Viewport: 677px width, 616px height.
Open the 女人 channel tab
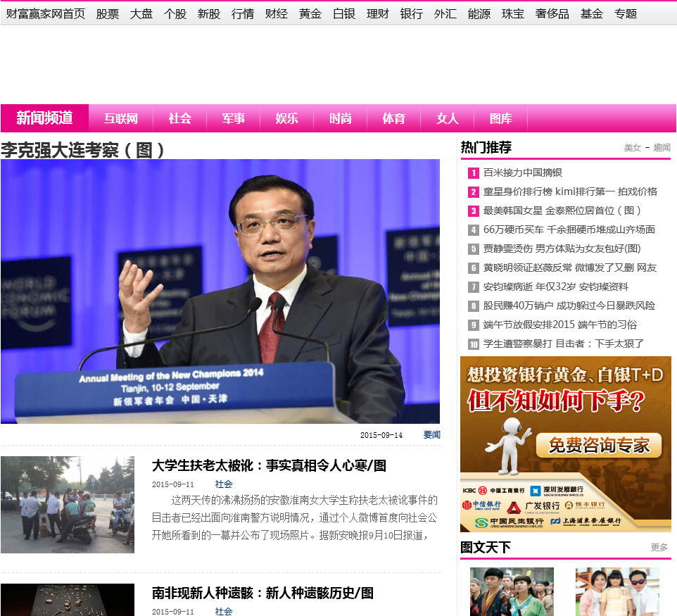448,118
